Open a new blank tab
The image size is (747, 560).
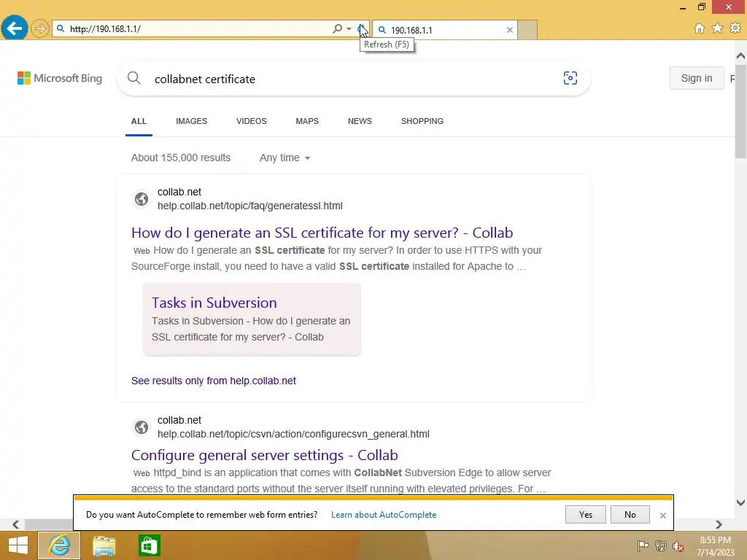pos(527,30)
